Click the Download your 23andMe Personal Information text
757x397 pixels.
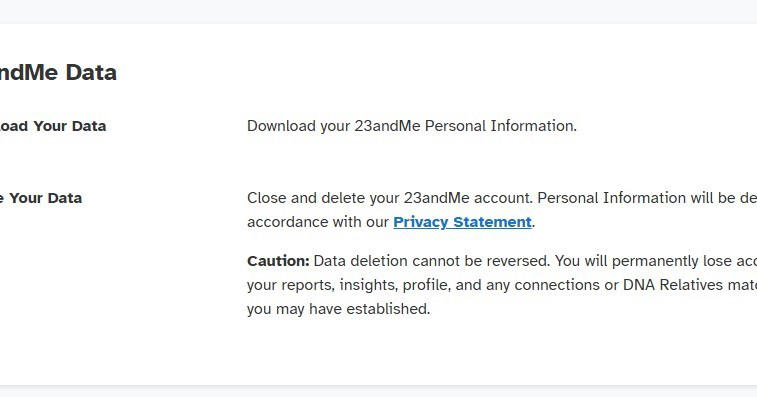click(x=412, y=126)
